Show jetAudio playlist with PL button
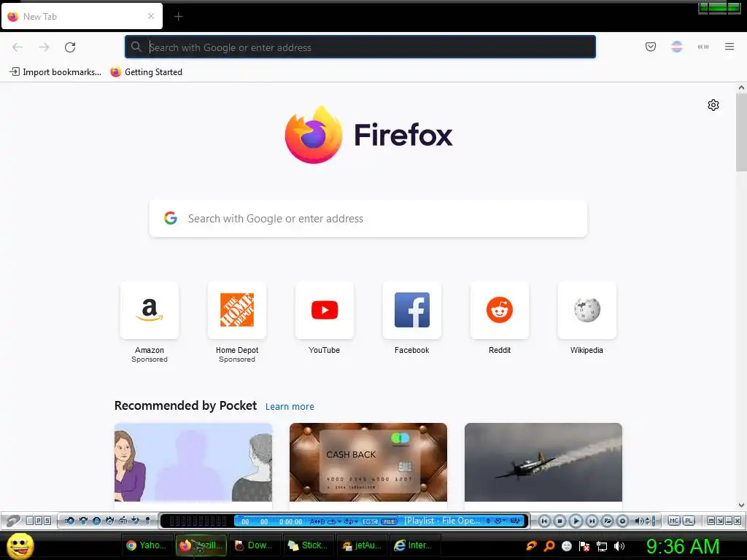This screenshot has height=560, width=747. [x=689, y=521]
